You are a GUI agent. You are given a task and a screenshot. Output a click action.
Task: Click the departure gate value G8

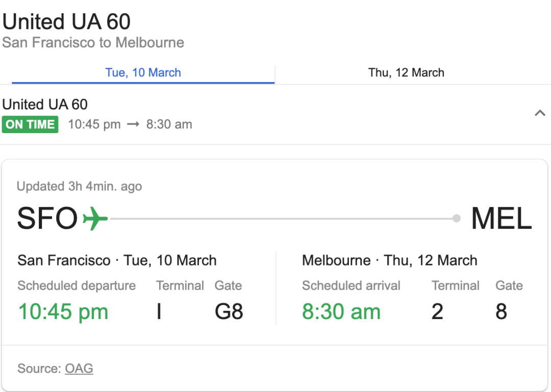229,311
